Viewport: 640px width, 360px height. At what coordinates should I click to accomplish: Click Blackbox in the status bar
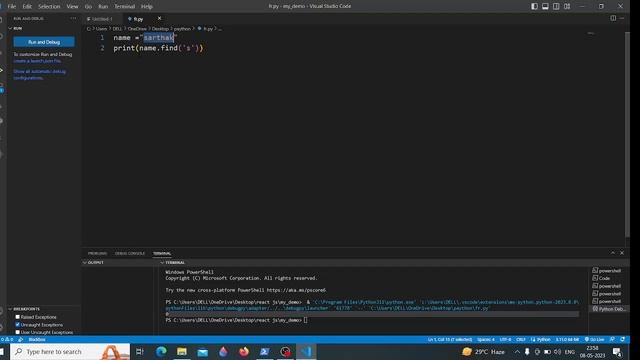point(36,340)
